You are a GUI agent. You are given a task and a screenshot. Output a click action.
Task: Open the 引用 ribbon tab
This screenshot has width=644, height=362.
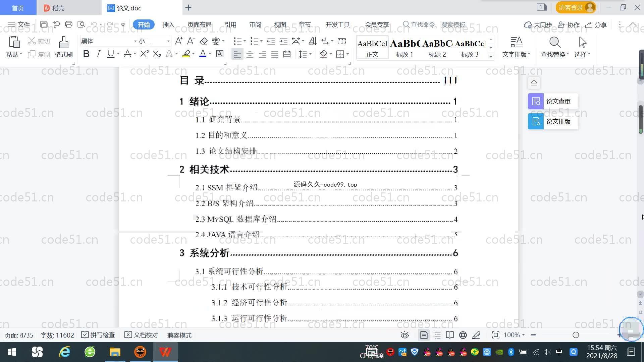230,25
